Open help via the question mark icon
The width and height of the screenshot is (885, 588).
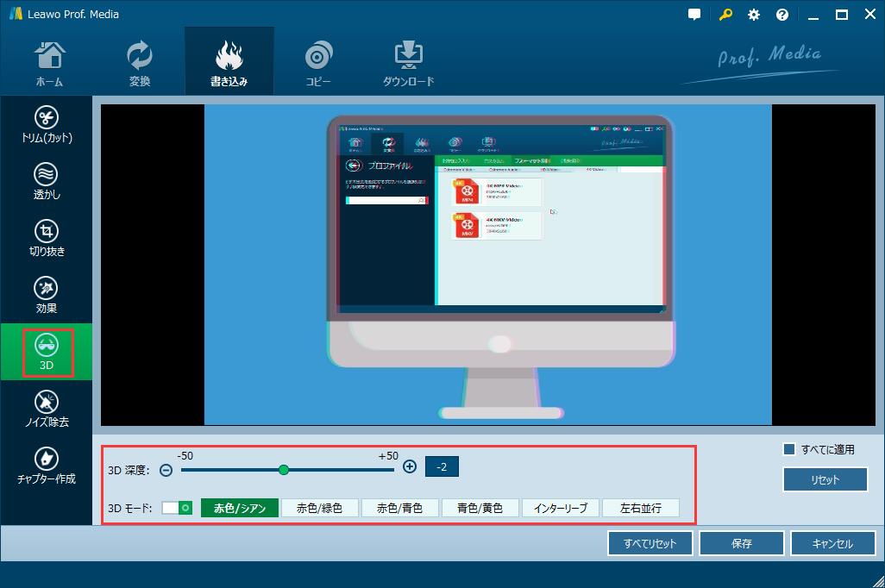[781, 15]
